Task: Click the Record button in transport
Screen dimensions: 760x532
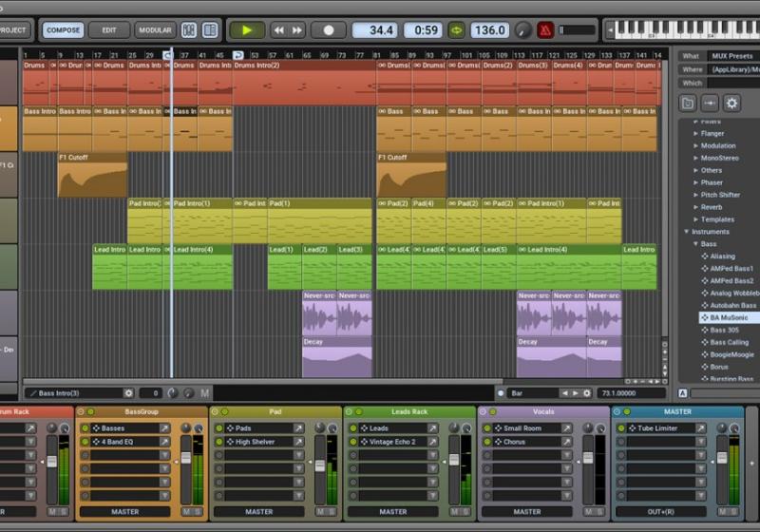Action: pos(329,30)
